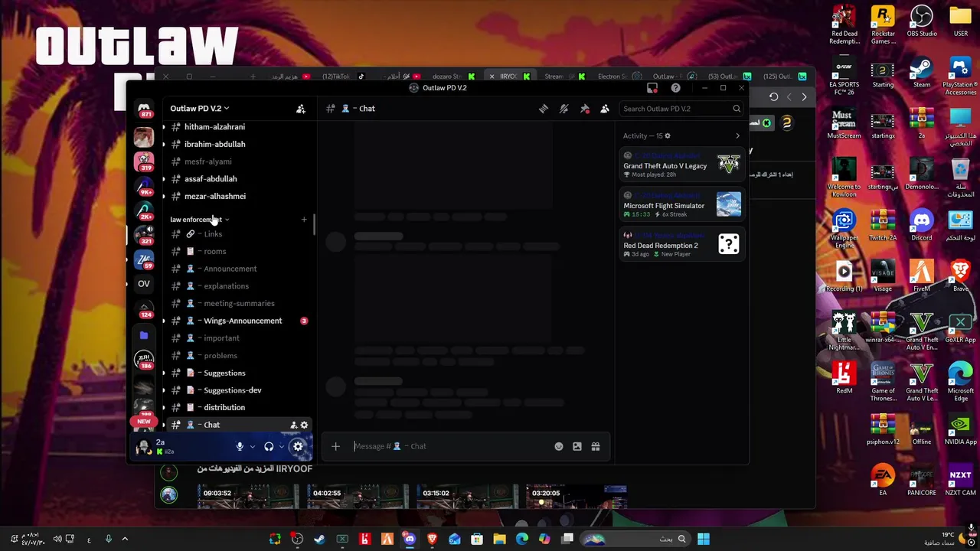The width and height of the screenshot is (980, 551).
Task: Click plus attachment button in message bar
Action: click(335, 446)
